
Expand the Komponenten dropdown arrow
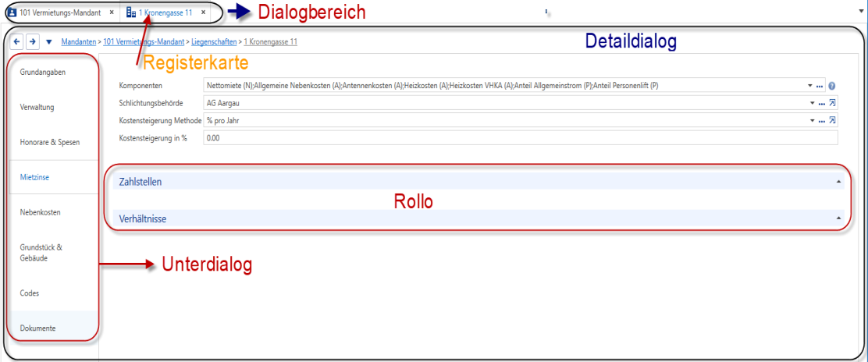point(812,87)
